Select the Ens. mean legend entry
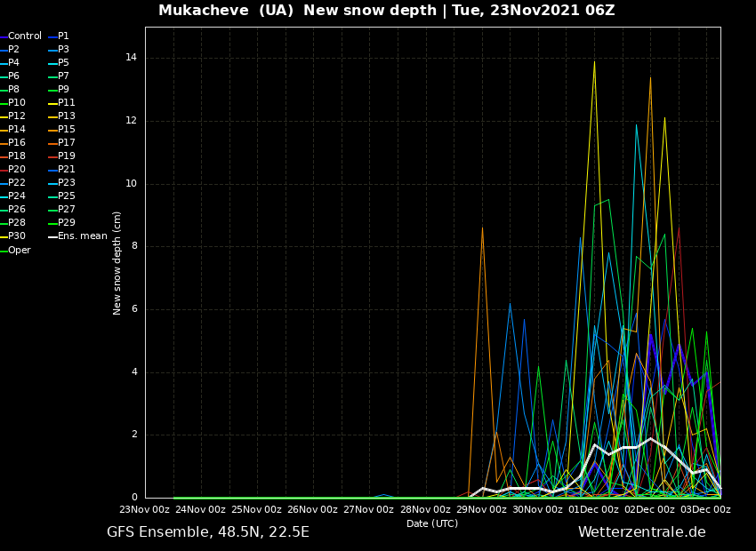The width and height of the screenshot is (756, 551). [82, 236]
